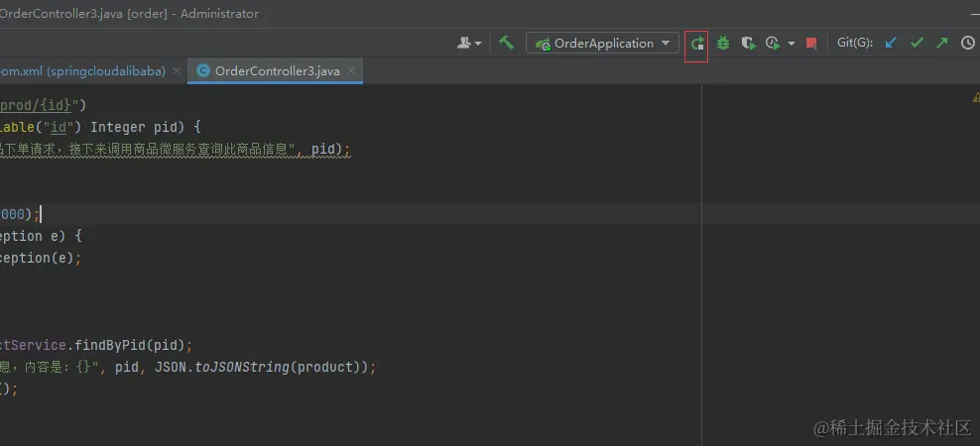The width and height of the screenshot is (980, 446).
Task: Commit changes with green Git checkmark
Action: [x=917, y=43]
